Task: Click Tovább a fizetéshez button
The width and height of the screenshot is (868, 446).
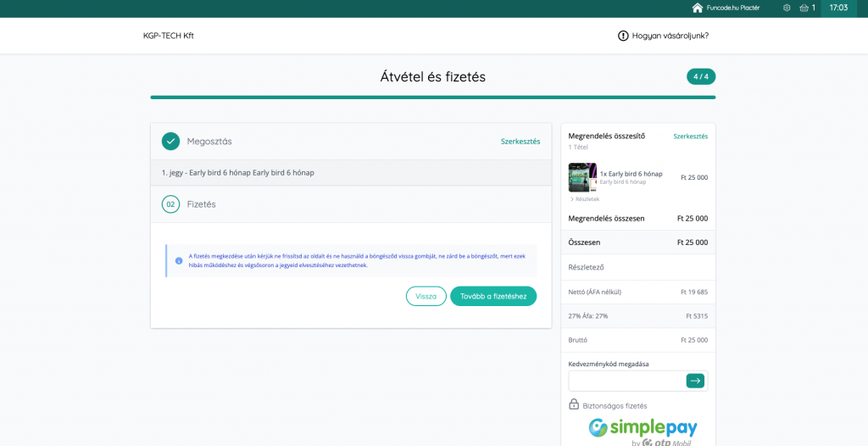Action: tap(493, 296)
